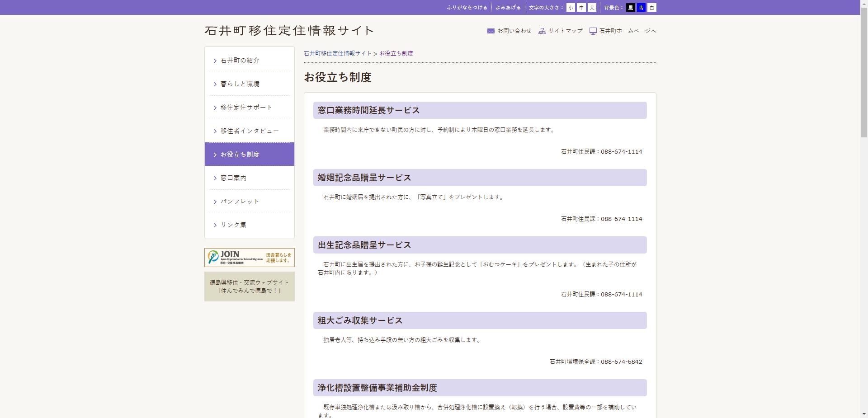This screenshot has height=418, width=868.
Task: Switch background color to 白
Action: (652, 7)
